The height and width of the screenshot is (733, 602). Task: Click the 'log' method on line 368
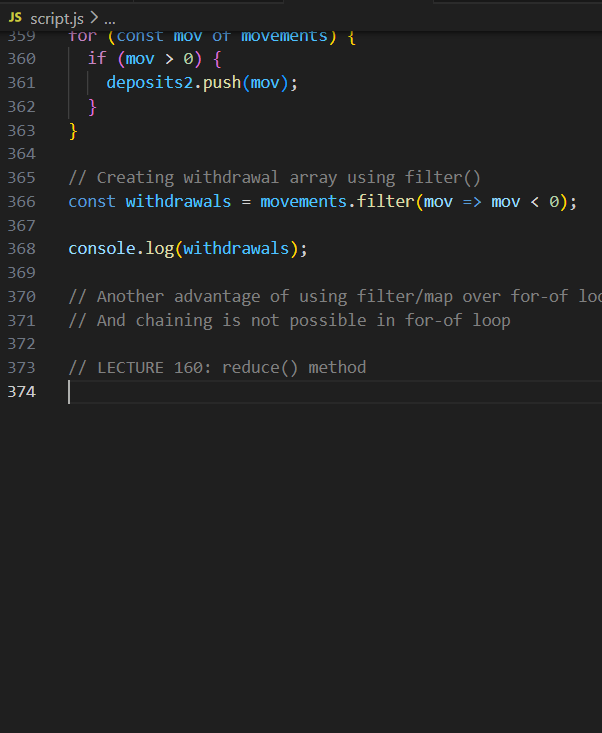point(159,249)
